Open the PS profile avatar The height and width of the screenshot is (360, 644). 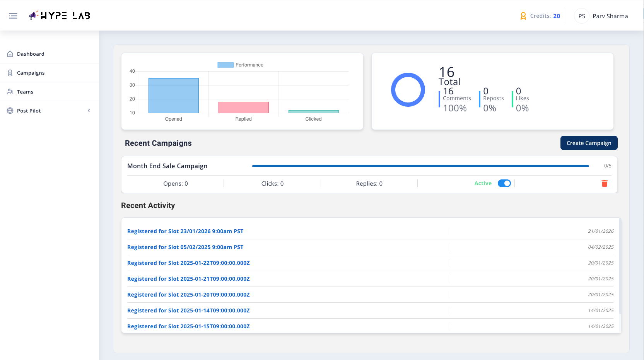pos(582,16)
